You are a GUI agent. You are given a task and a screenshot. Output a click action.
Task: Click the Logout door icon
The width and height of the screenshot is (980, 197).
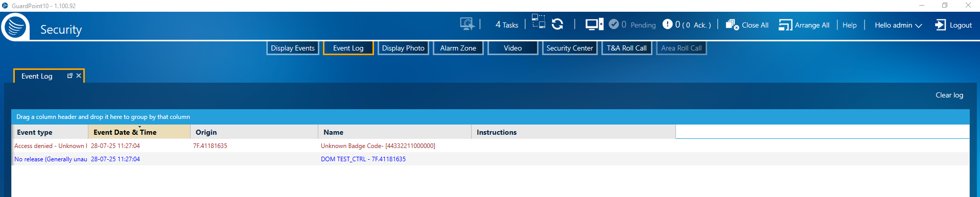point(940,24)
